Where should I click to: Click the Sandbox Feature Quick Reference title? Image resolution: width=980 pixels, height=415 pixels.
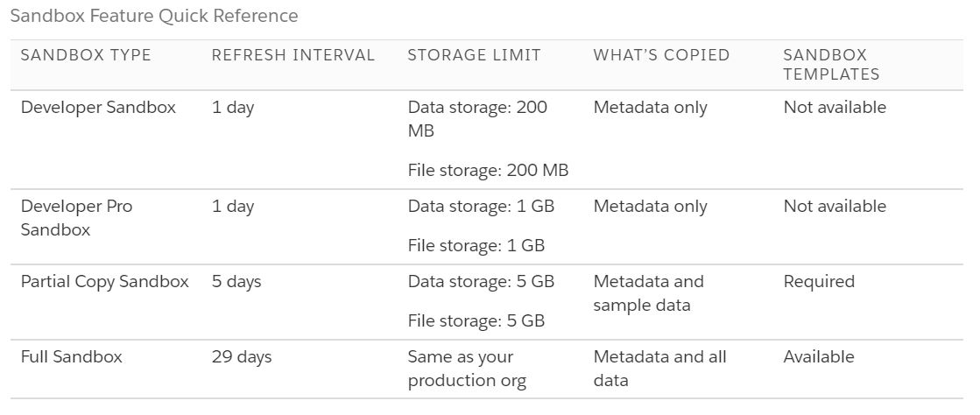154,17
